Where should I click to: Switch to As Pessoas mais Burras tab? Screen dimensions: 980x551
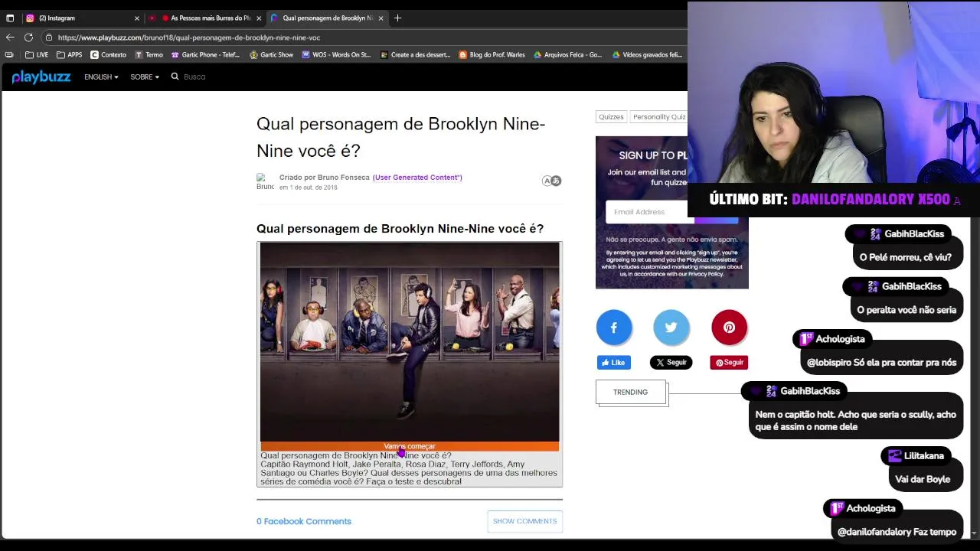pyautogui.click(x=205, y=18)
